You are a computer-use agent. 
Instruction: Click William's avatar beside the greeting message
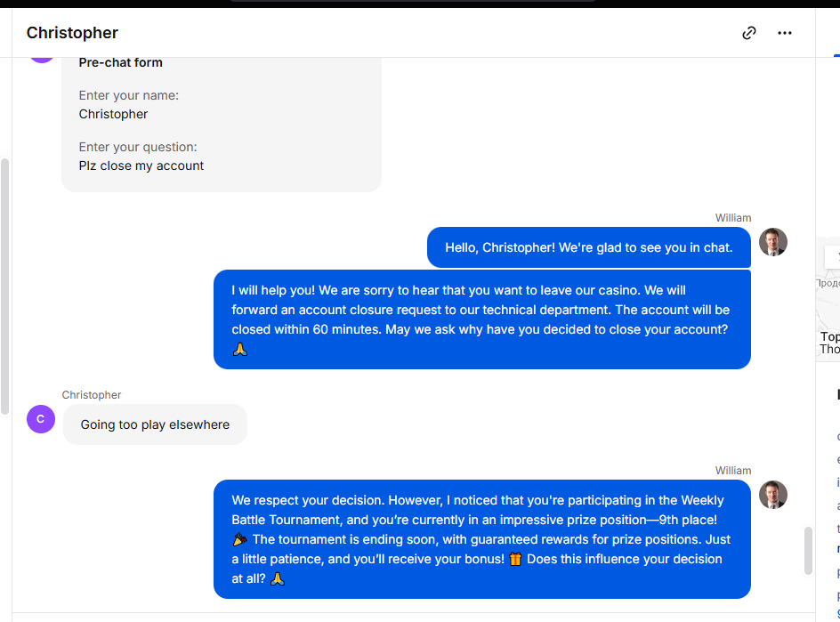772,242
